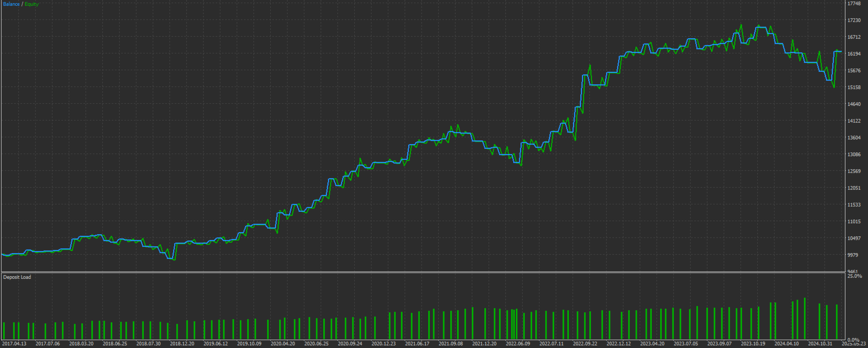
Task: Click the 2017.07.06 date label
Action: coord(48,344)
